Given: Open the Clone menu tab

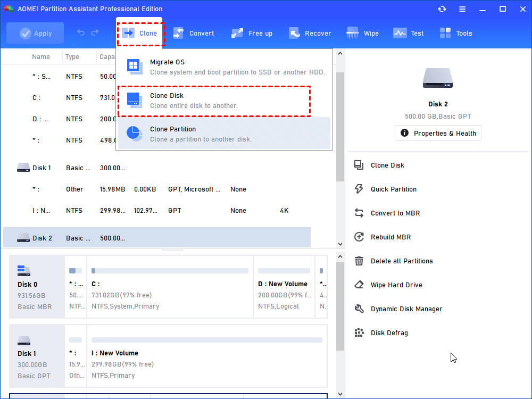Looking at the screenshot, I should 139,33.
